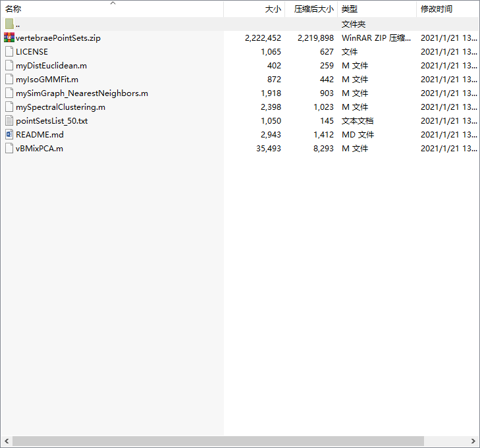This screenshot has height=448, width=480.
Task: Select the file name myIsoGMMFit.m
Action: tap(47, 79)
